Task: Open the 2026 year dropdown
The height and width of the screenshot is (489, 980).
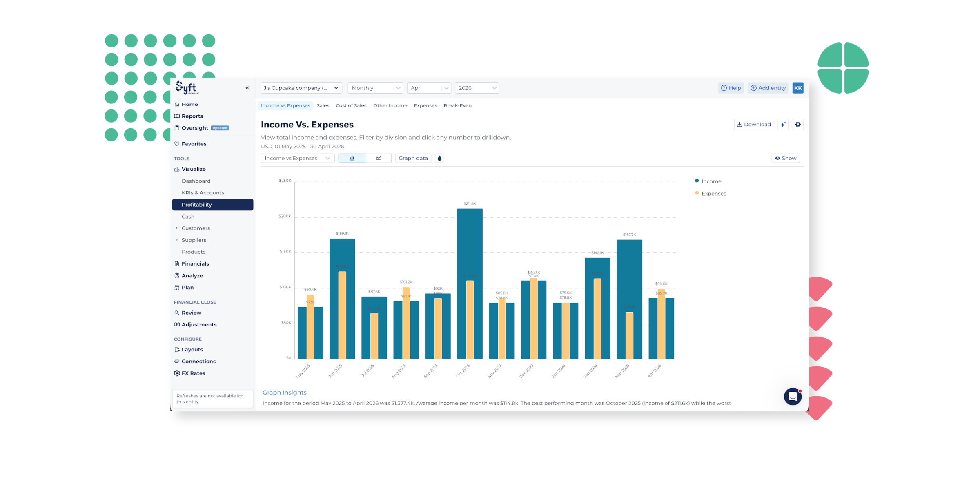Action: click(x=477, y=88)
